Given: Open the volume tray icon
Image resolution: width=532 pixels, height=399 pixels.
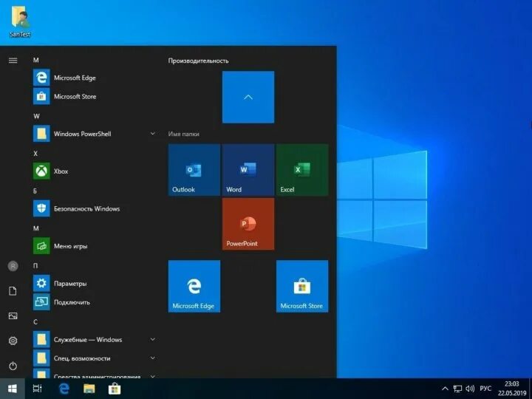Looking at the screenshot, I should click(470, 389).
